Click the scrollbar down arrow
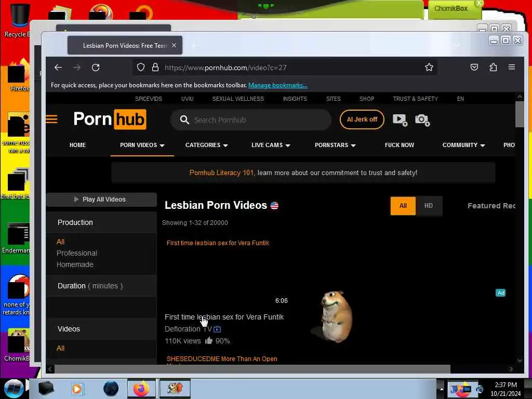The height and width of the screenshot is (399, 532). coord(520,361)
